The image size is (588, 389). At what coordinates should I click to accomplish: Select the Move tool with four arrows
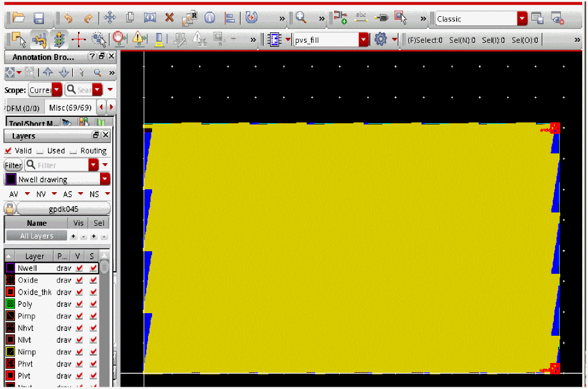110,18
